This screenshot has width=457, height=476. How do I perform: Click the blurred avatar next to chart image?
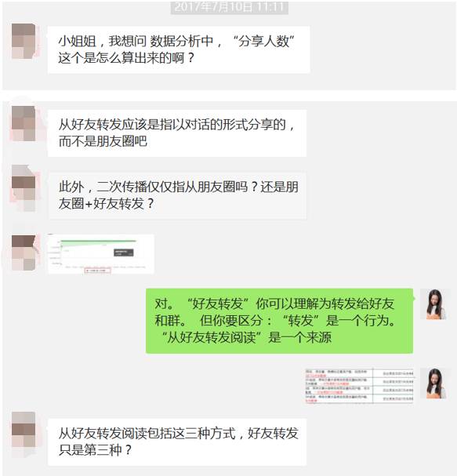click(x=24, y=253)
